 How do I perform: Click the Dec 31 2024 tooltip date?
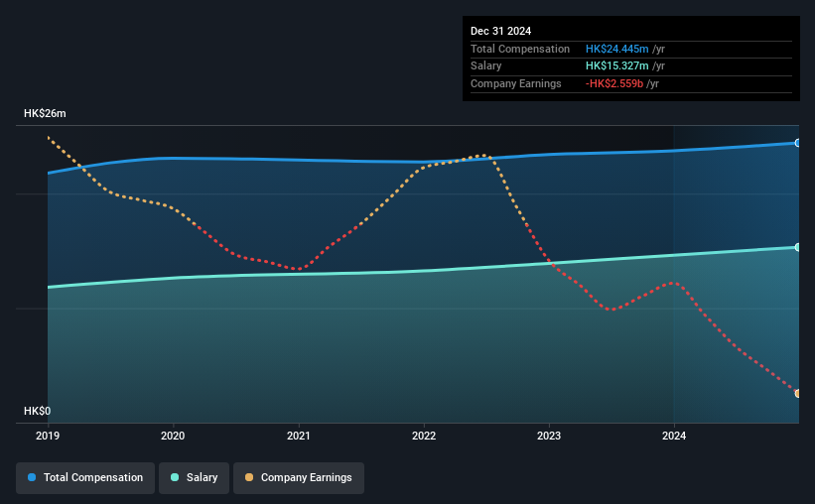[500, 31]
